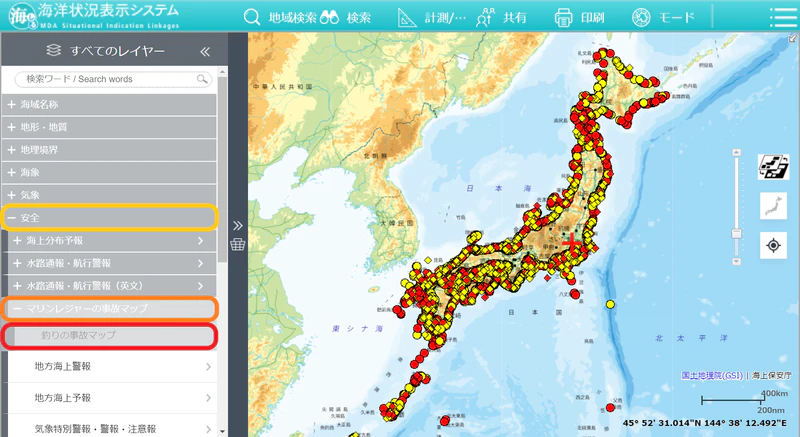Collapse the layer panel with double-left chevron
The height and width of the screenshot is (437, 800).
pyautogui.click(x=205, y=52)
